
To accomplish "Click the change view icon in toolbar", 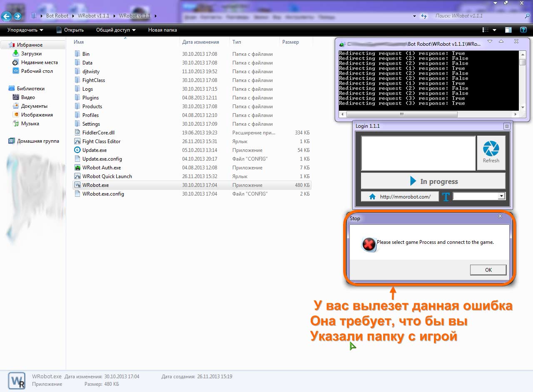I will point(485,30).
